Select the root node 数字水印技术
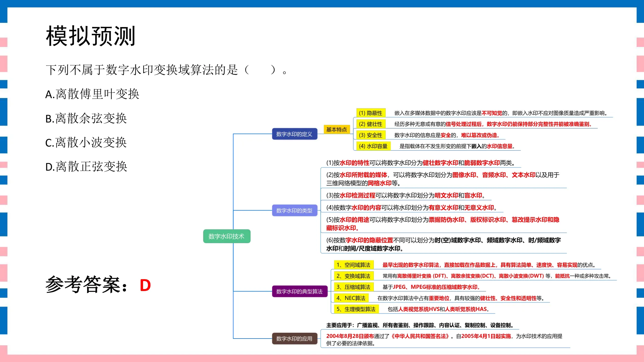Image resolution: width=644 pixels, height=362 pixels. [227, 236]
